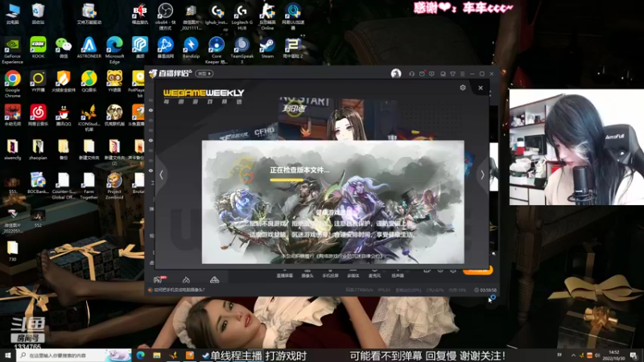
Task: Select the Bandizip desktop icon
Action: (191, 47)
